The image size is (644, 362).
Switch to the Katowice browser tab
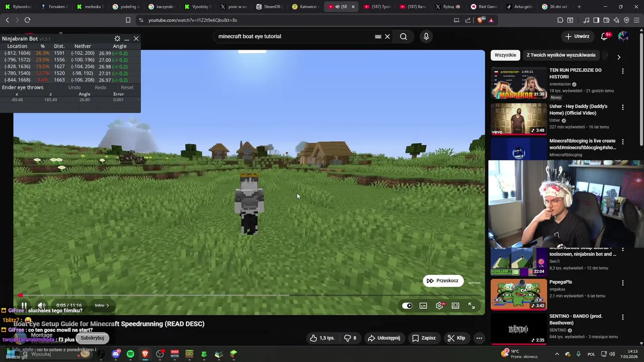click(306, 7)
